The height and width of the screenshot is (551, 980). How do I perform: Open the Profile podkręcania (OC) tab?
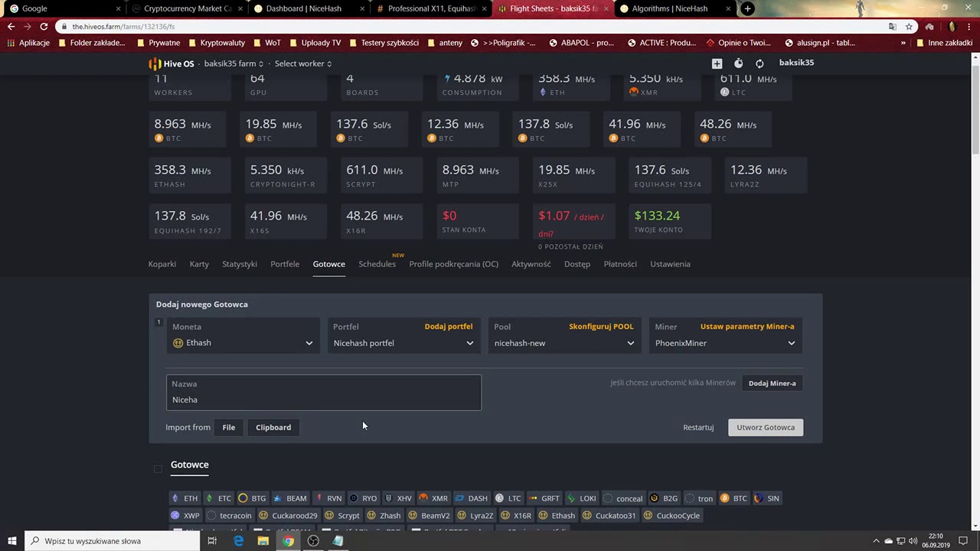453,264
